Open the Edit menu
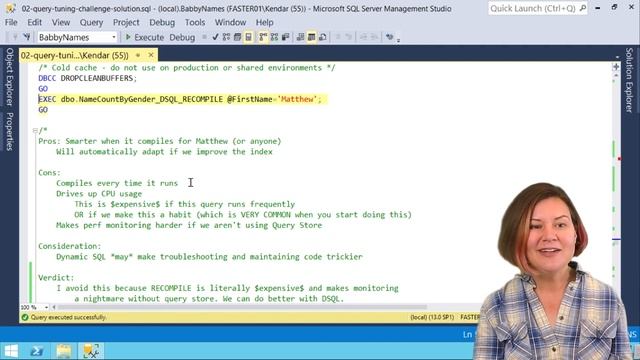640x360 pixels. pos(35,22)
